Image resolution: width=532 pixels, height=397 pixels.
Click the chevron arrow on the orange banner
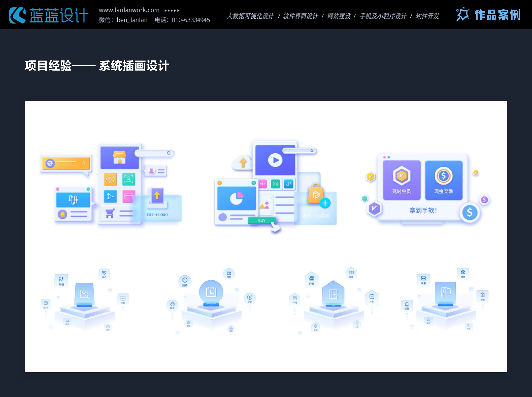tap(84, 163)
